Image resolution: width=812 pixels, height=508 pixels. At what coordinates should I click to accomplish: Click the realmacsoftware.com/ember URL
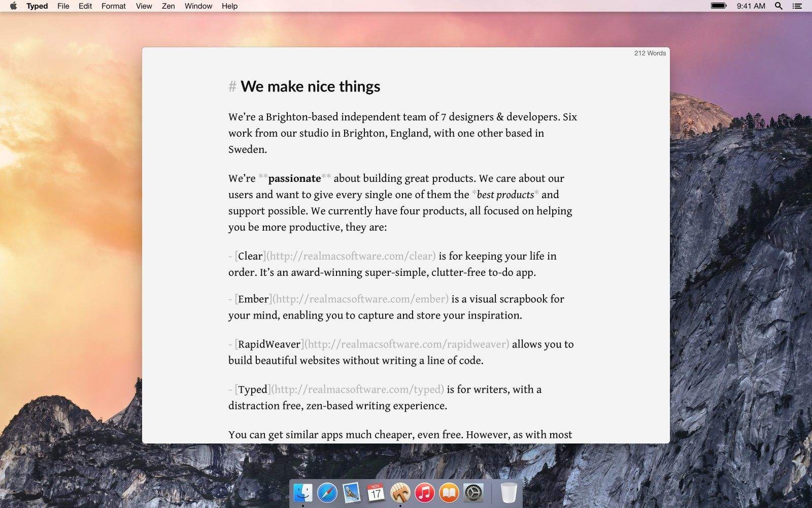(x=361, y=299)
